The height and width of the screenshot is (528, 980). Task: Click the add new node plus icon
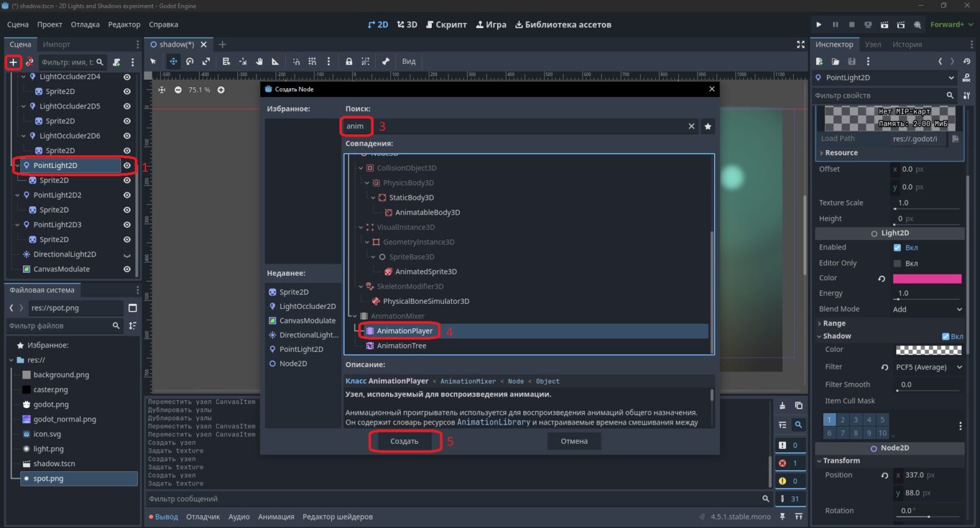click(x=13, y=62)
